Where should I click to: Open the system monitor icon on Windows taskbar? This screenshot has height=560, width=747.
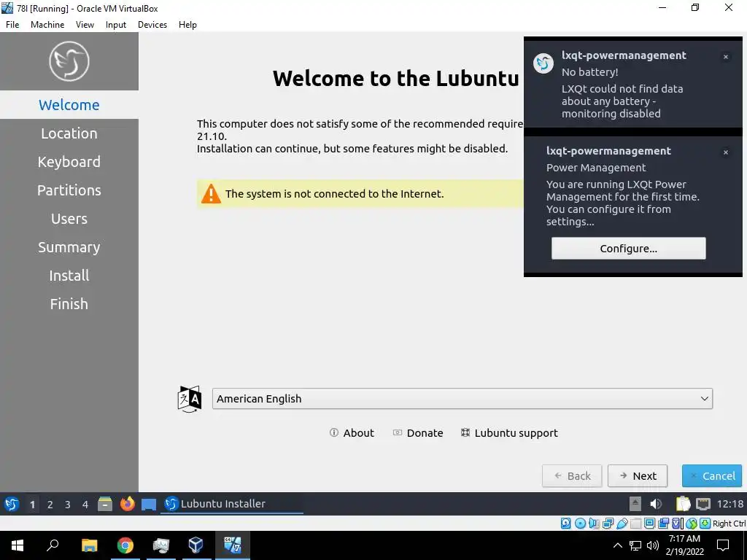point(161,545)
